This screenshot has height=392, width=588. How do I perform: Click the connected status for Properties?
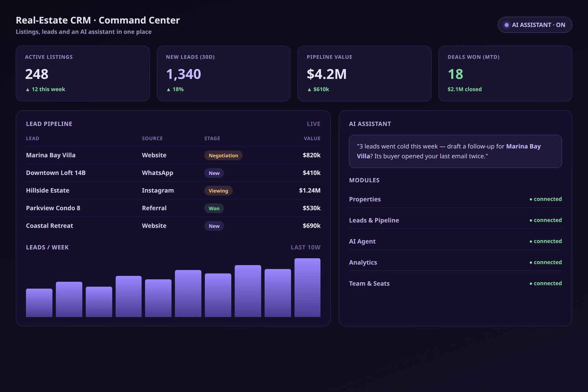click(x=546, y=199)
